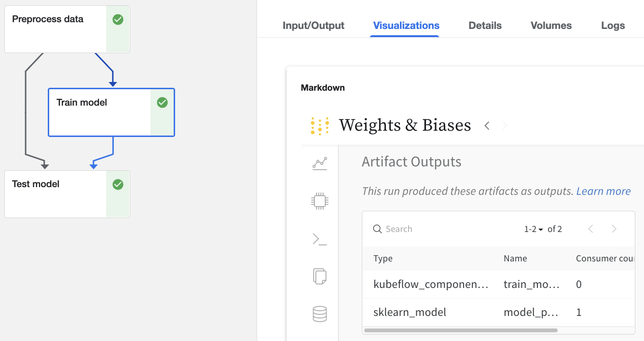Click the Files panel icon
This screenshot has width=644, height=341.
pos(319,276)
